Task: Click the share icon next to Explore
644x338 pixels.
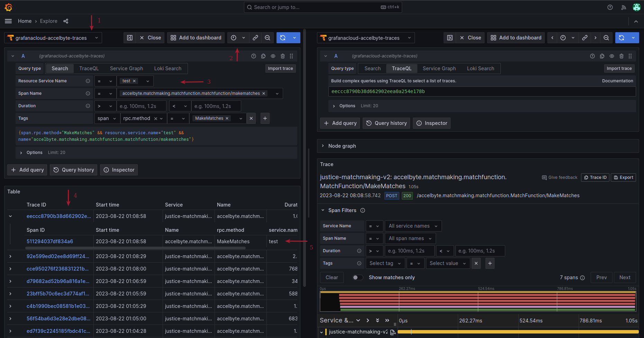Action: click(66, 21)
